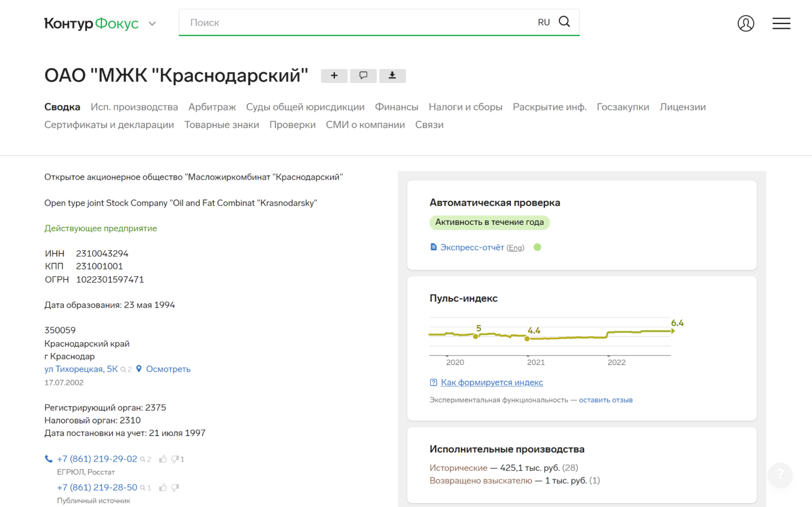Click phone number +7 (861) 219-28-50
The image size is (812, 507).
(97, 488)
